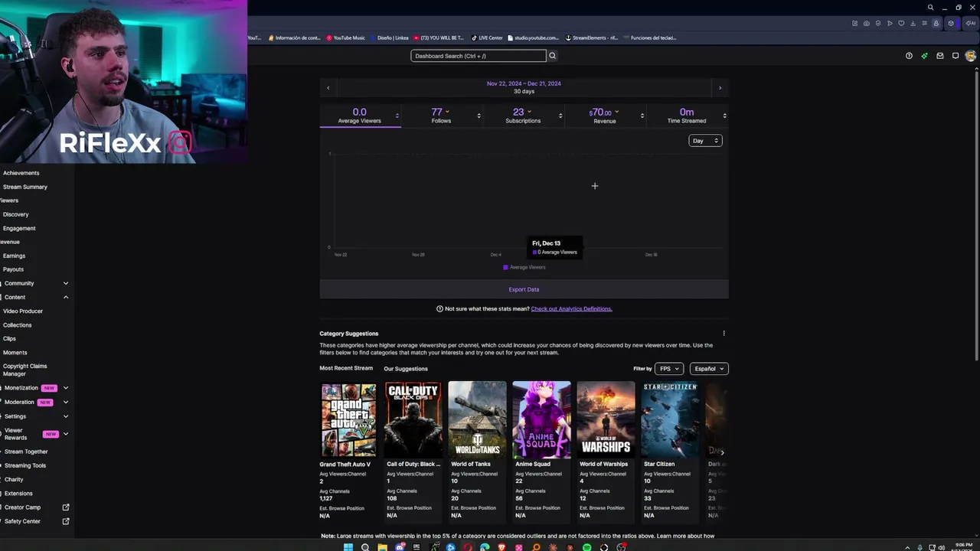Open the browser account profile icon
The height and width of the screenshot is (551, 980).
pos(936,23)
